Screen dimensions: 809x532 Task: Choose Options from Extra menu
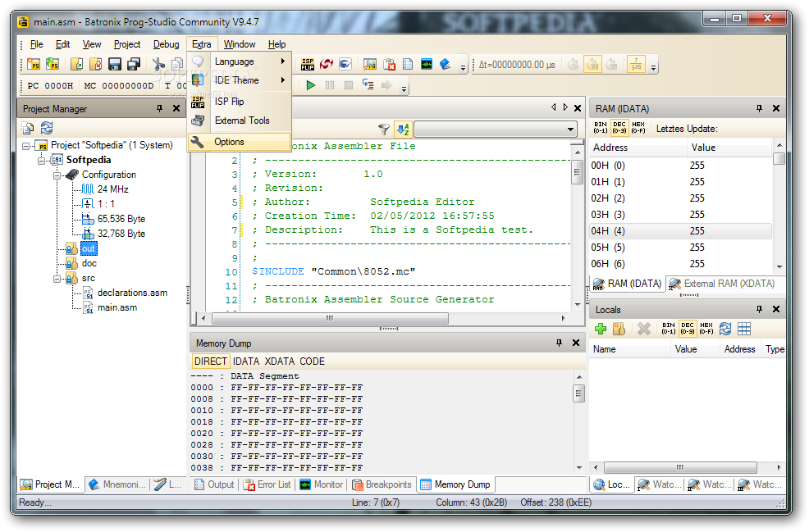240,142
